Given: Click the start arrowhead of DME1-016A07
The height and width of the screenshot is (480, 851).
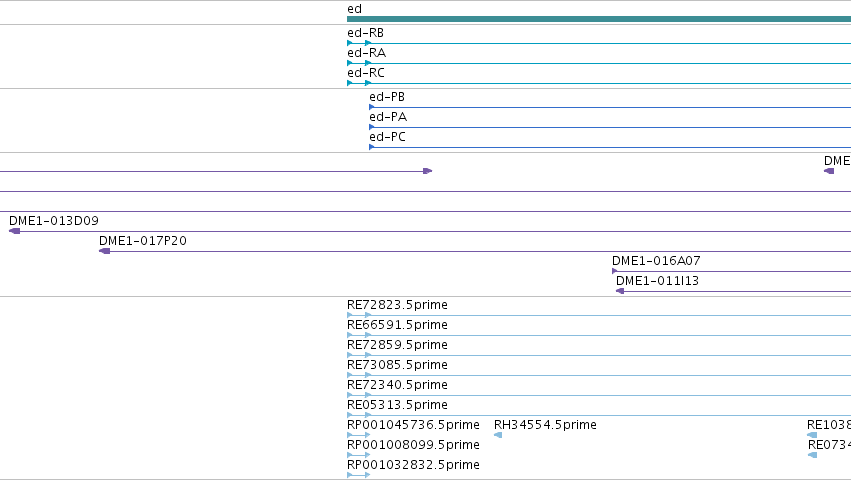Looking at the screenshot, I should (614, 271).
